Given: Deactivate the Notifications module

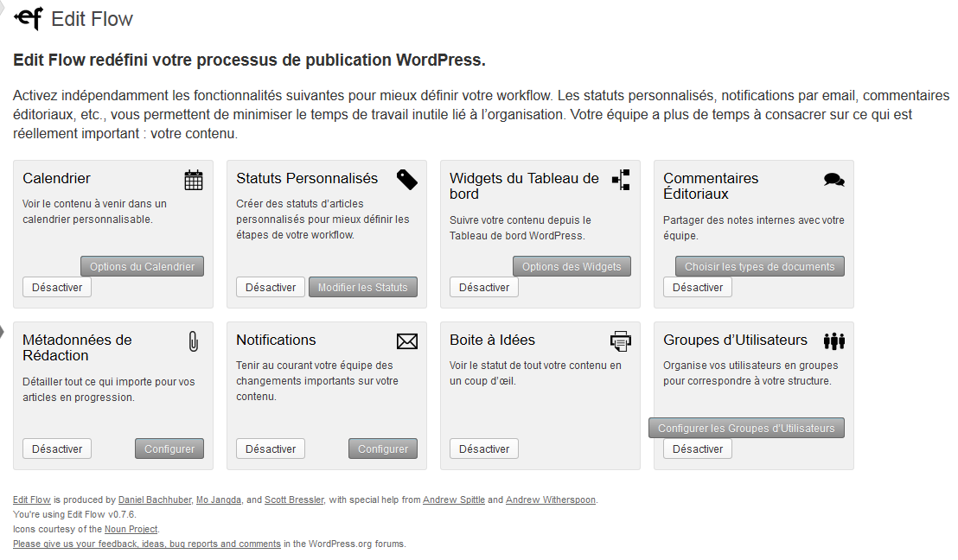Looking at the screenshot, I should point(271,449).
